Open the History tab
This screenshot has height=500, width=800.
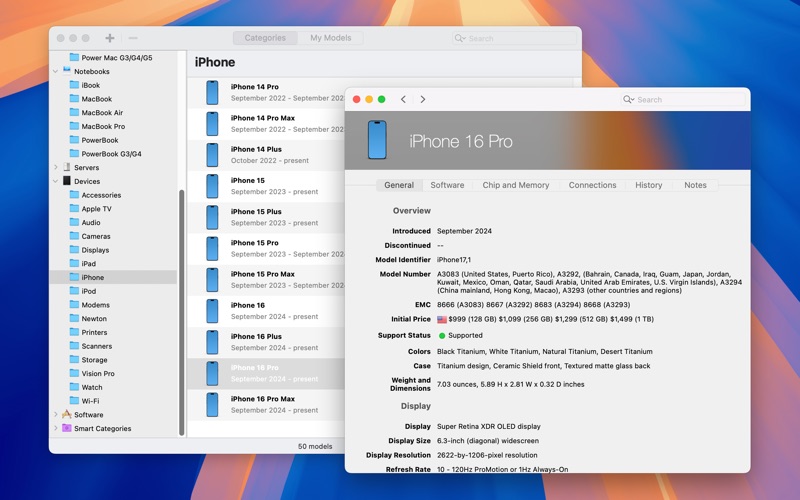pos(648,185)
